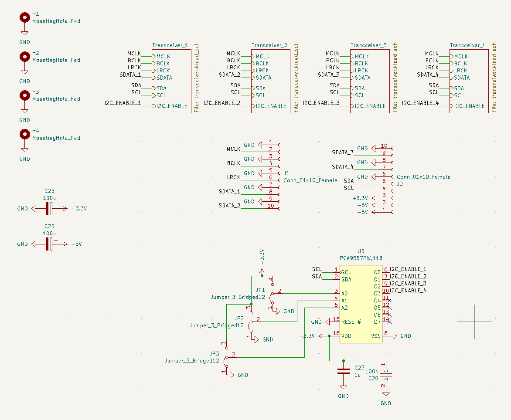The image size is (511, 420).
Task: Click the SDATA_2 label at J1 pin 10
Action: pos(229,206)
